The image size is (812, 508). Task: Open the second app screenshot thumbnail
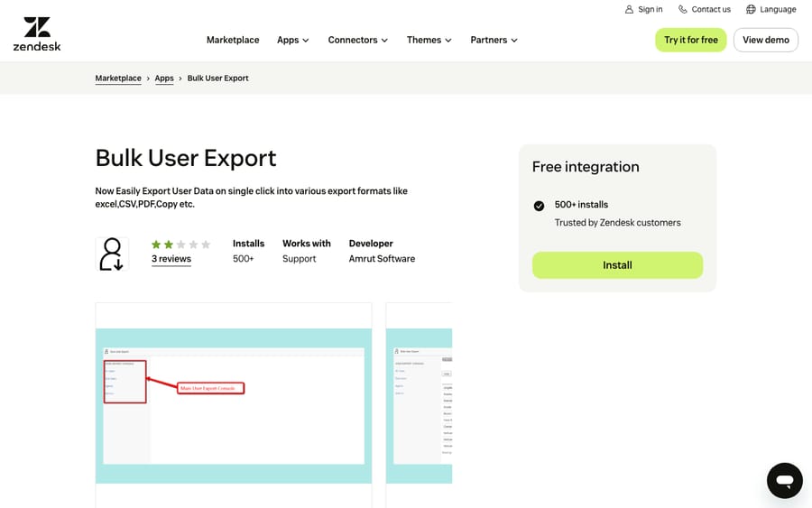coord(419,405)
